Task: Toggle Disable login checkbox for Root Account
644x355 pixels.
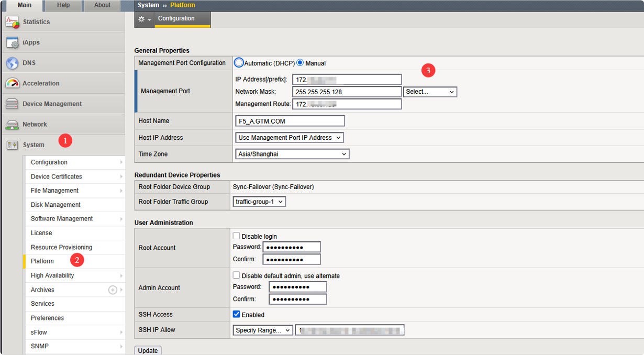Action: click(x=237, y=236)
